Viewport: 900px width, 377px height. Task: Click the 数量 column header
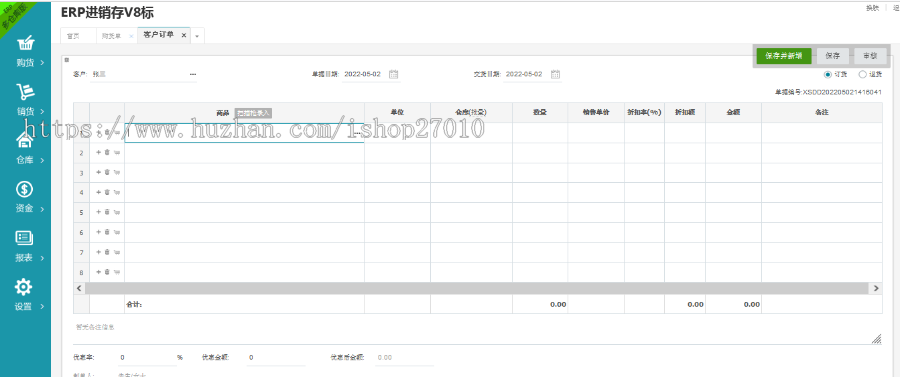540,113
